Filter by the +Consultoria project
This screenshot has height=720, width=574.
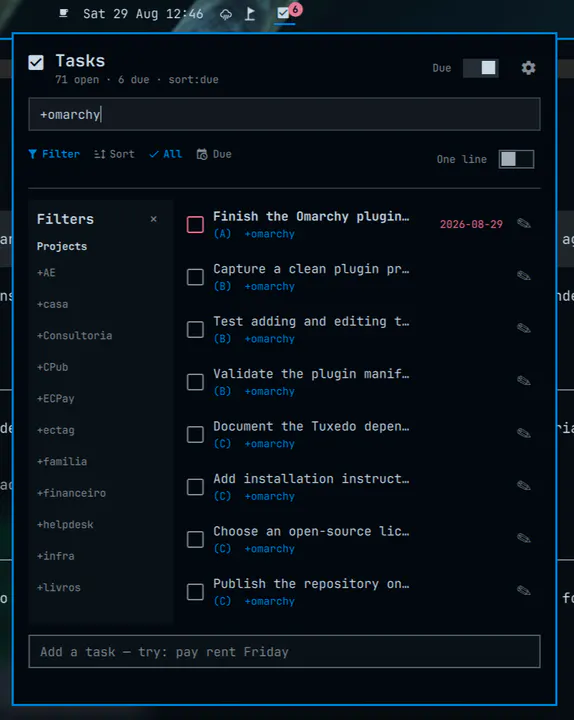pos(74,336)
